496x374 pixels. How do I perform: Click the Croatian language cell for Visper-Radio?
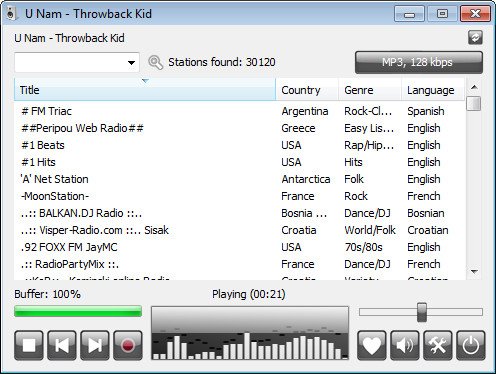(x=428, y=230)
